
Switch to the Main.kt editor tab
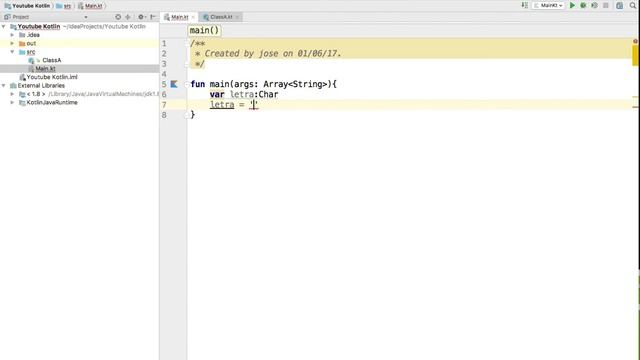tap(180, 17)
